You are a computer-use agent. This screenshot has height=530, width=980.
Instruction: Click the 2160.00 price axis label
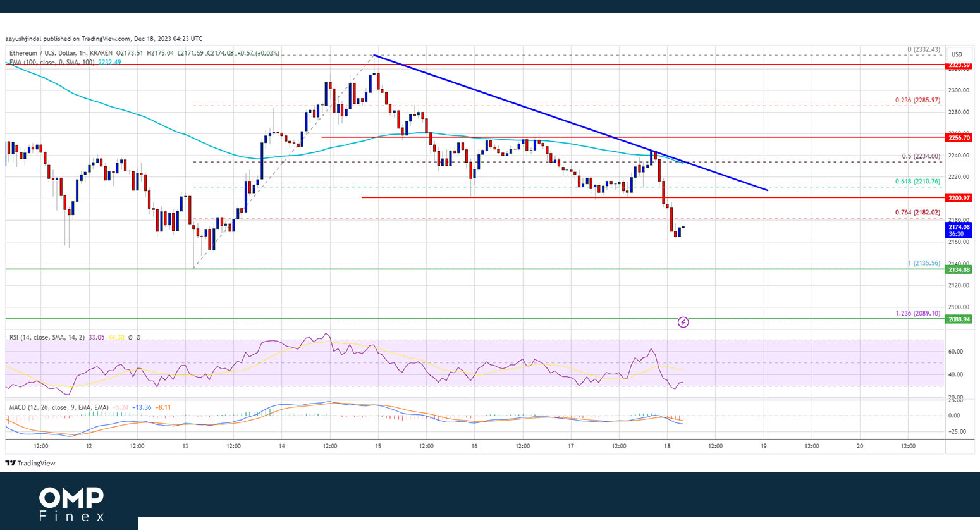tap(959, 242)
